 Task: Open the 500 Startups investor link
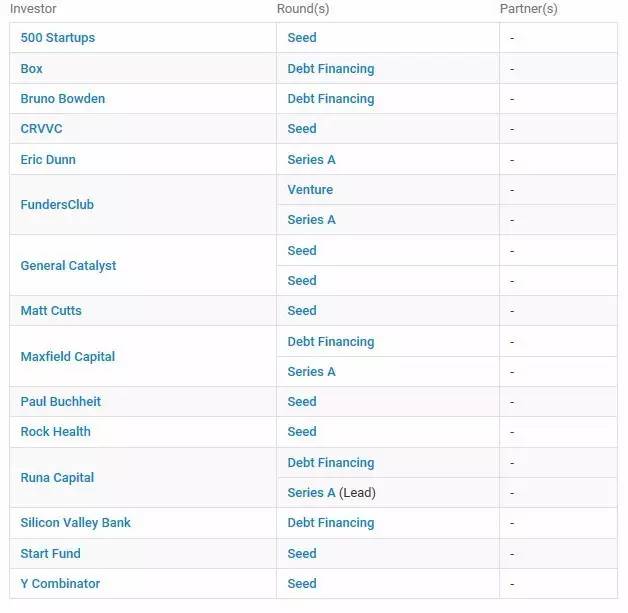pyautogui.click(x=58, y=38)
